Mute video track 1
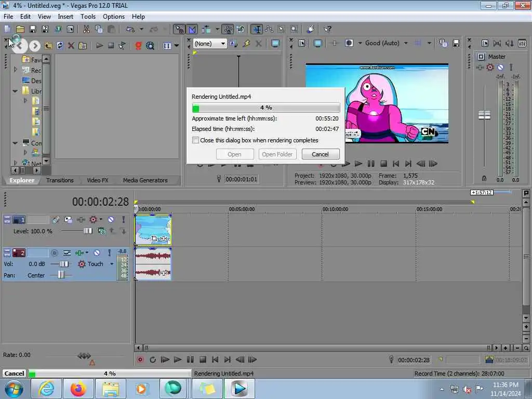 click(x=111, y=220)
